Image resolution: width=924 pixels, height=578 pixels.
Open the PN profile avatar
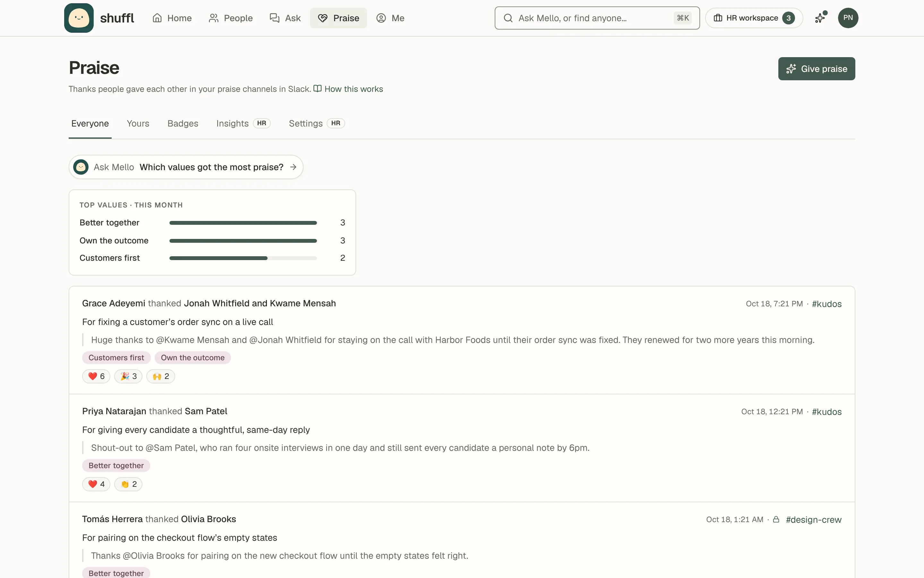[848, 18]
